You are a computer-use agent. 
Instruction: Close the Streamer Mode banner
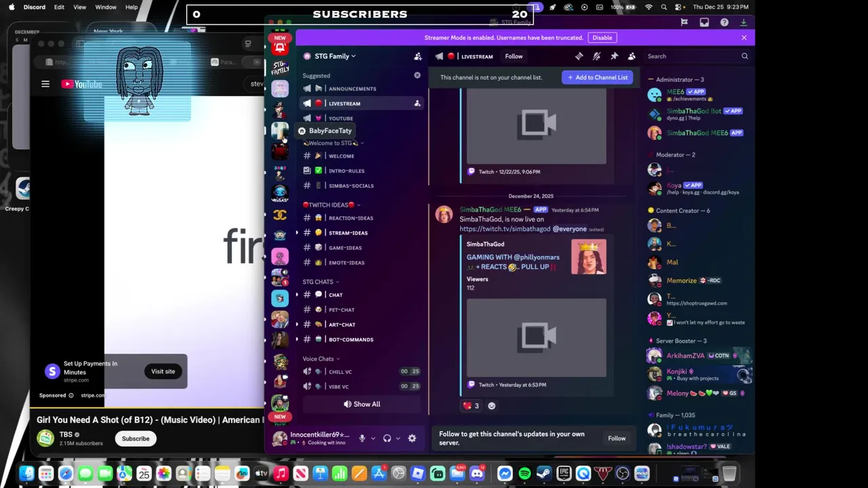pyautogui.click(x=744, y=38)
